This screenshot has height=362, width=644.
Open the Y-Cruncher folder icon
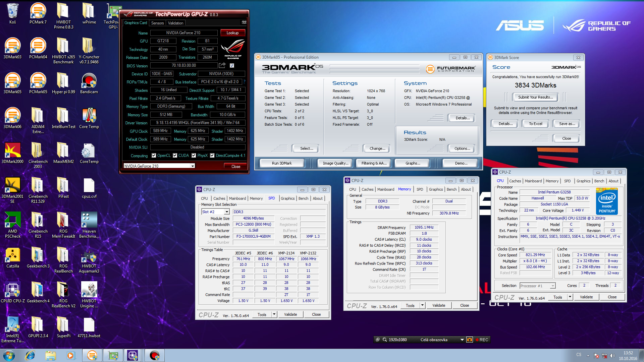89,51
